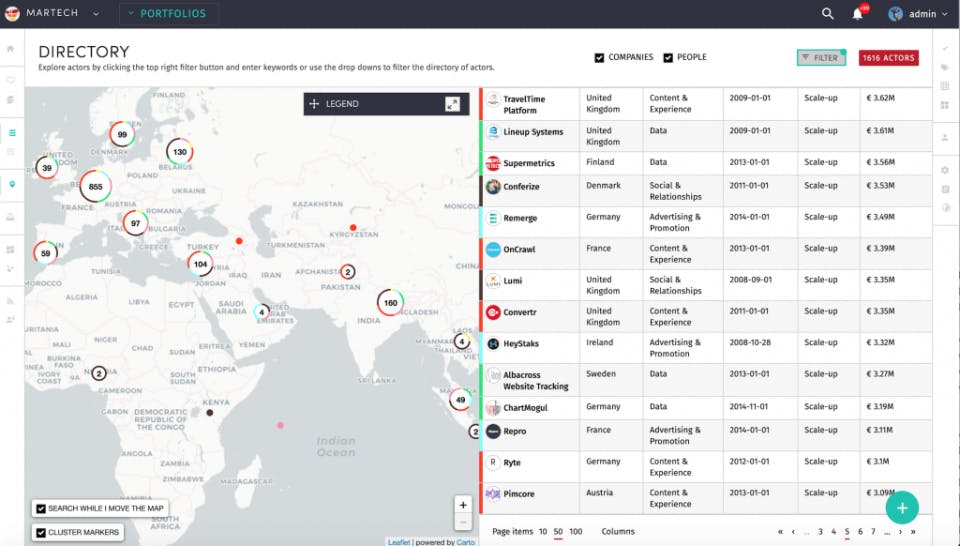Click the Remerge company name
Screen dimensions: 960x546
point(520,218)
